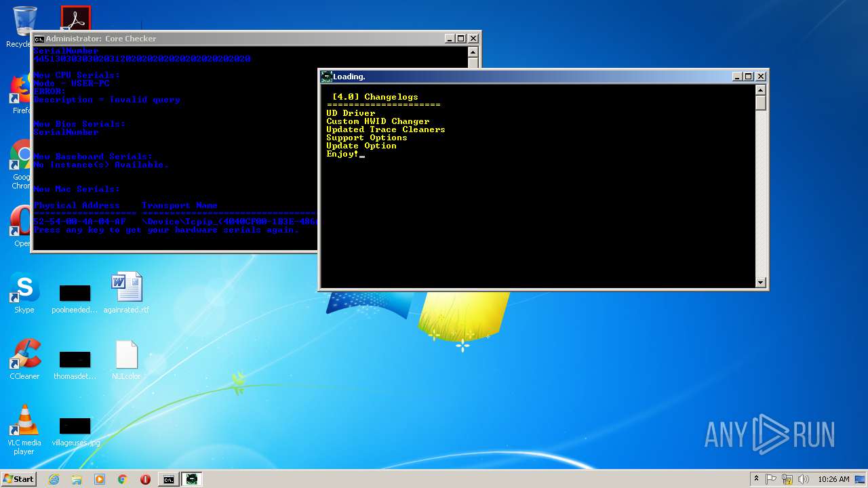
Task: Click the 'UD Driver' line
Action: tap(351, 113)
